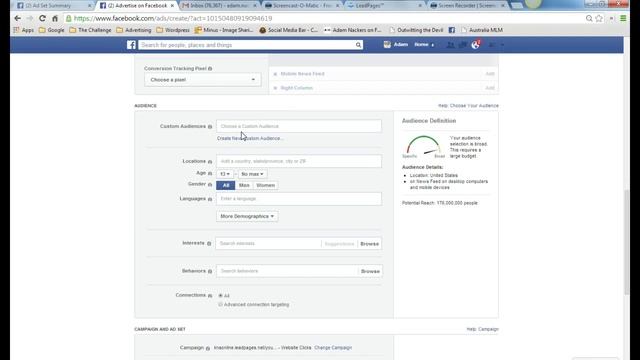Add Mobile News Feed placement

click(490, 74)
